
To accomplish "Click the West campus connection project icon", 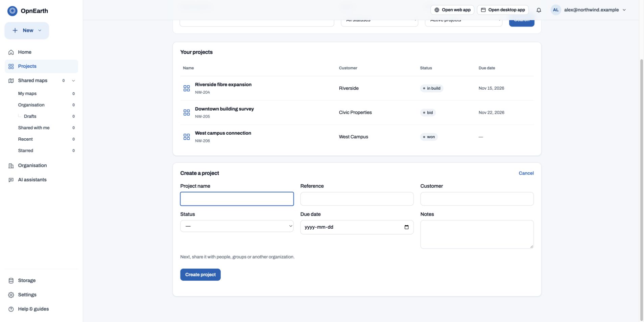I will (x=187, y=137).
